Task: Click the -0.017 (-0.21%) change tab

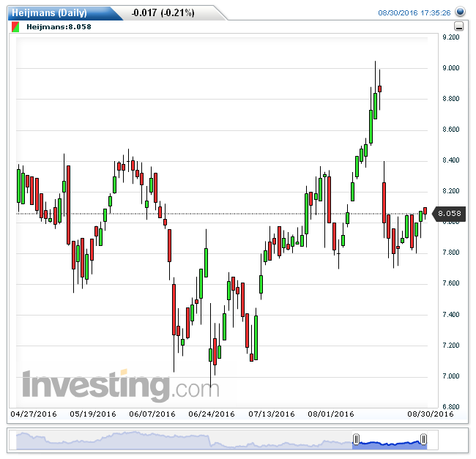Action: 163,12
